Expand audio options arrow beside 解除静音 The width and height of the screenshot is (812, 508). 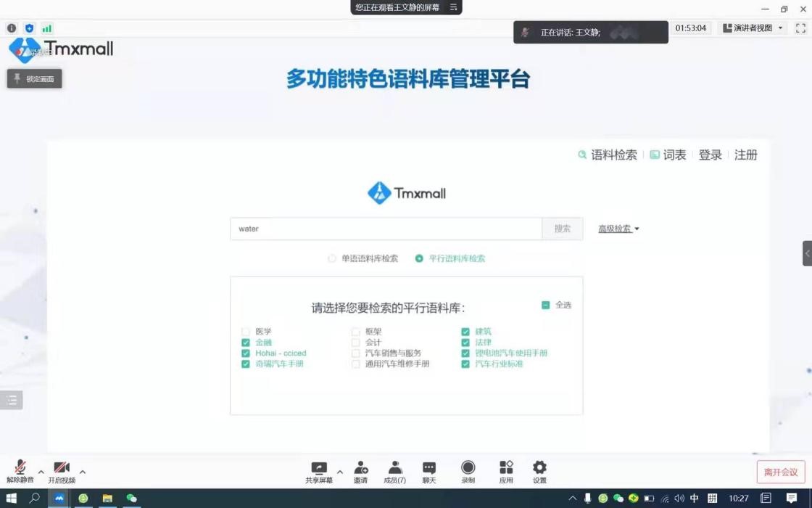41,472
